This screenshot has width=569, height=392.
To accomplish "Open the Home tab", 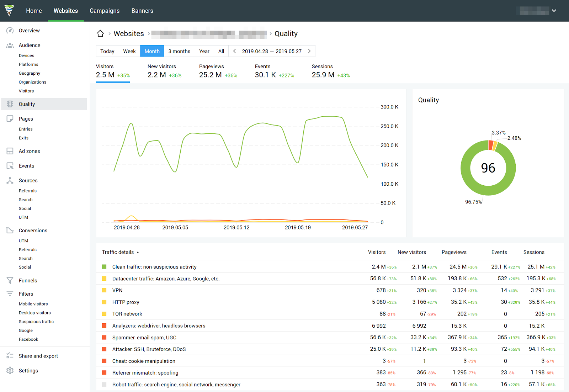I will tap(34, 11).
